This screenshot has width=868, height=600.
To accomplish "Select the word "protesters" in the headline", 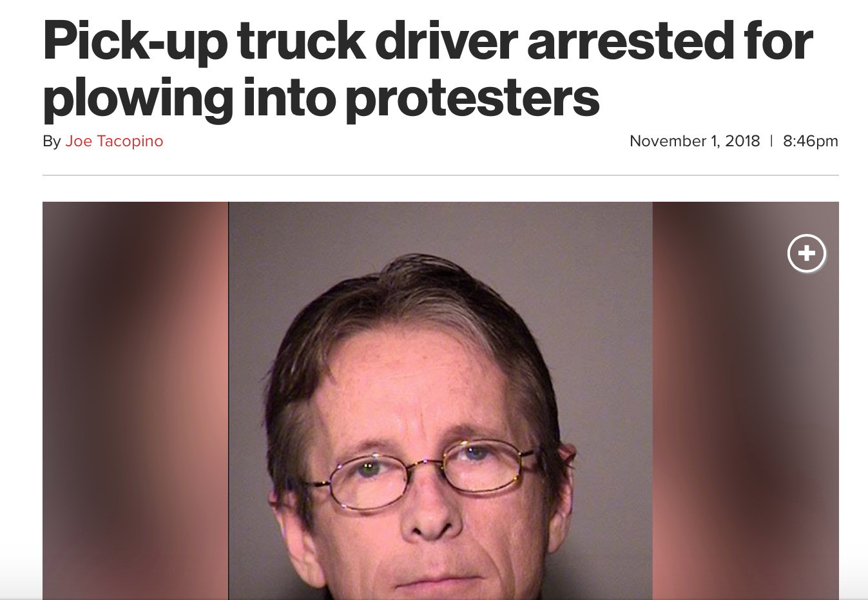I will coord(473,99).
